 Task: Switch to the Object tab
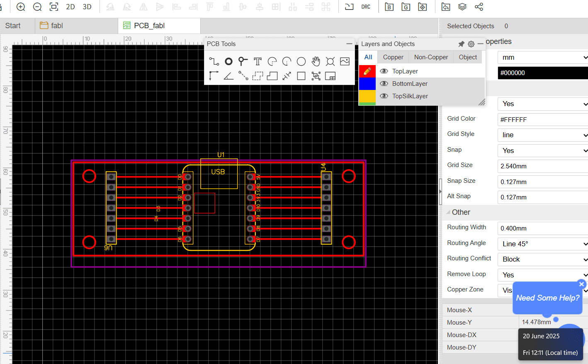[468, 57]
